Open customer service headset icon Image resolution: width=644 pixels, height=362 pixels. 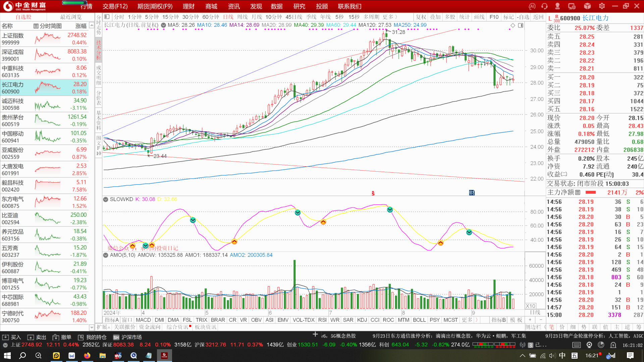(544, 6)
